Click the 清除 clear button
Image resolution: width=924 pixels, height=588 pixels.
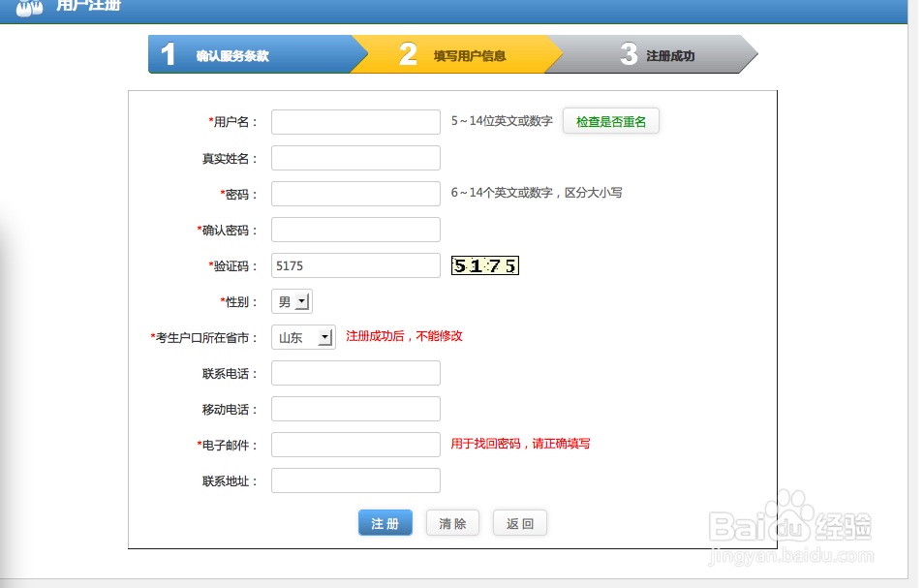[452, 522]
